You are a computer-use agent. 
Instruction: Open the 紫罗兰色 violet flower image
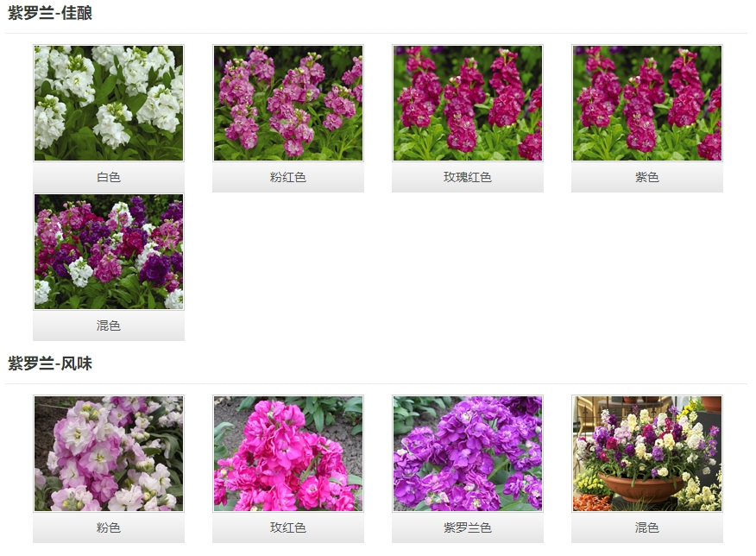coord(468,454)
